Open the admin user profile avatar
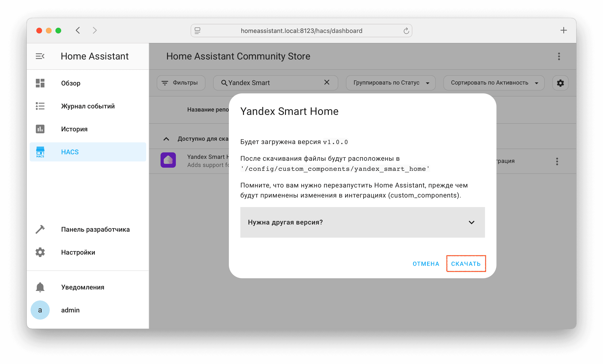Screen dimensions: 603x364 pyautogui.click(x=40, y=310)
